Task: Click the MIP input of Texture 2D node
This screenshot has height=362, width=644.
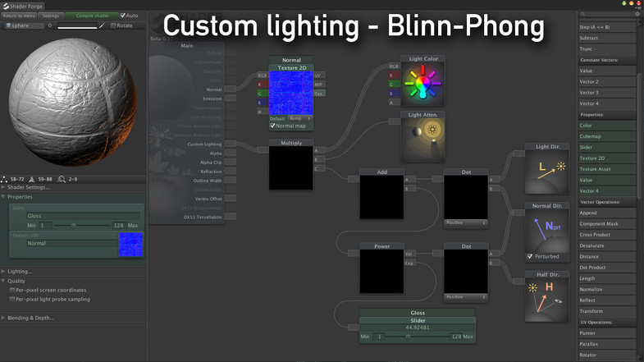Action: click(x=319, y=85)
